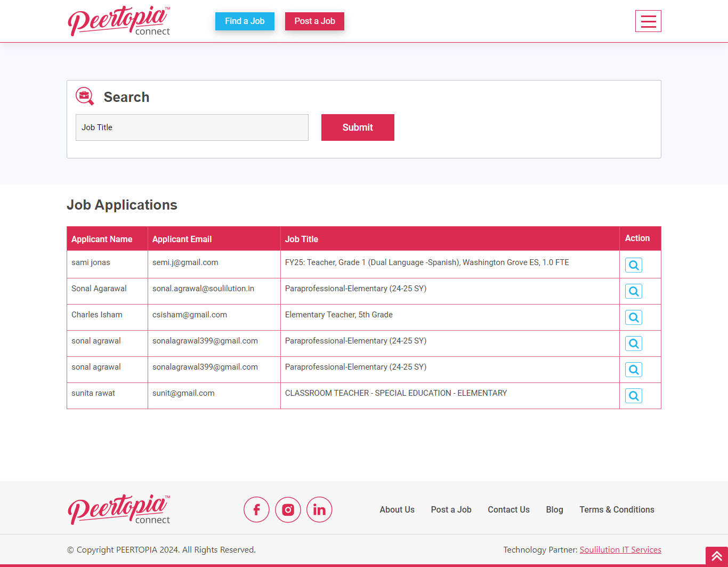This screenshot has height=567, width=728.
Task: Click the name sami jonas
Action: [91, 262]
